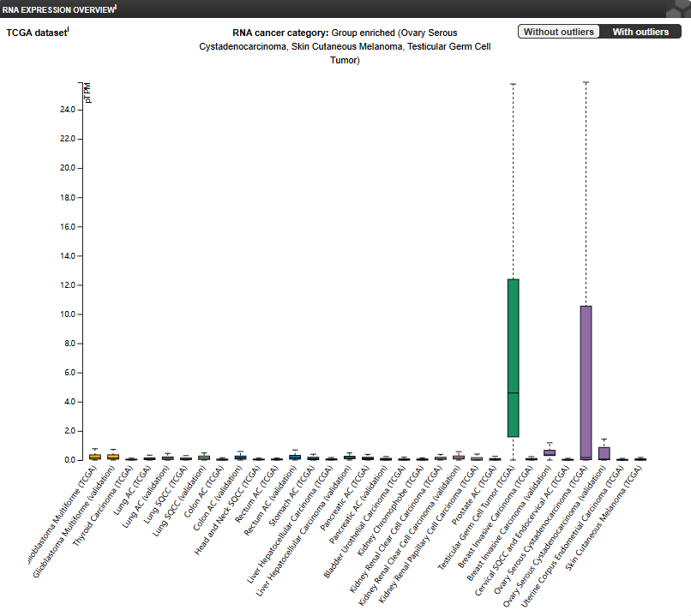Click the green Testicular Germ Cell Tumor box
This screenshot has height=616, width=691.
(x=513, y=358)
